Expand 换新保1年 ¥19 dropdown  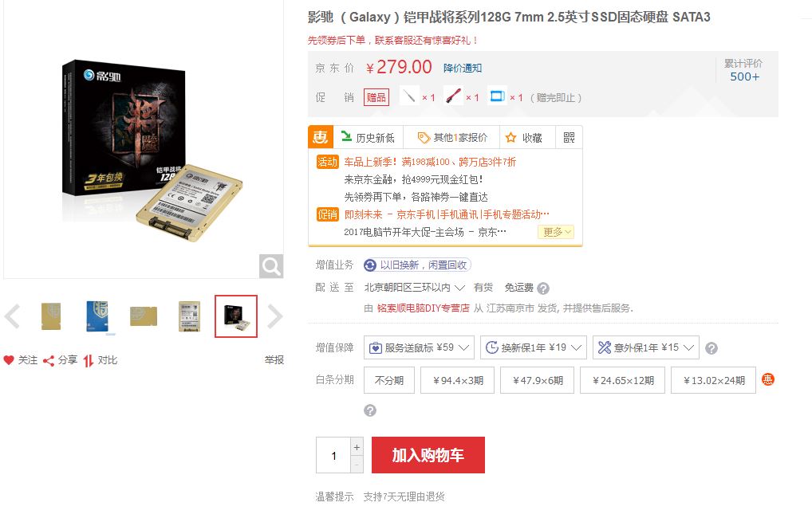point(534,347)
